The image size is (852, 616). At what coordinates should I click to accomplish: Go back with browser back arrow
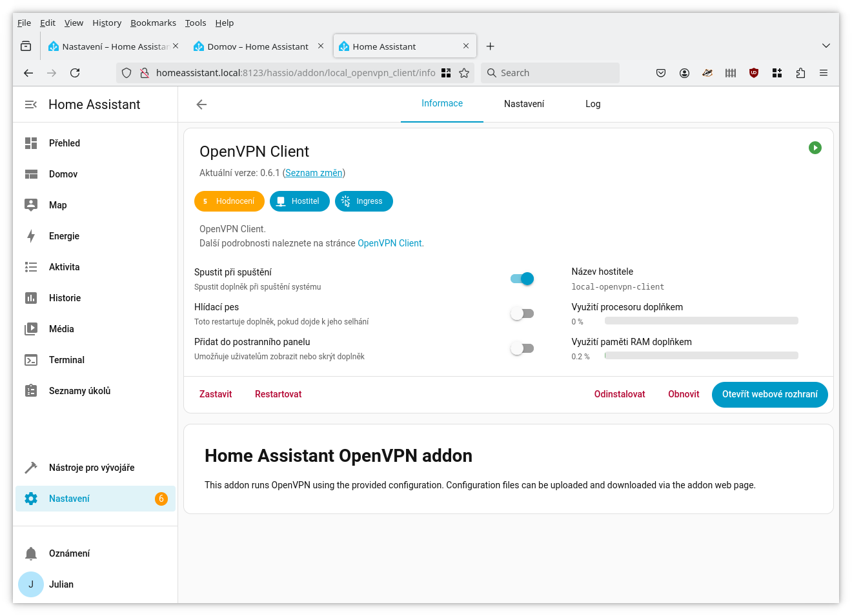(28, 73)
